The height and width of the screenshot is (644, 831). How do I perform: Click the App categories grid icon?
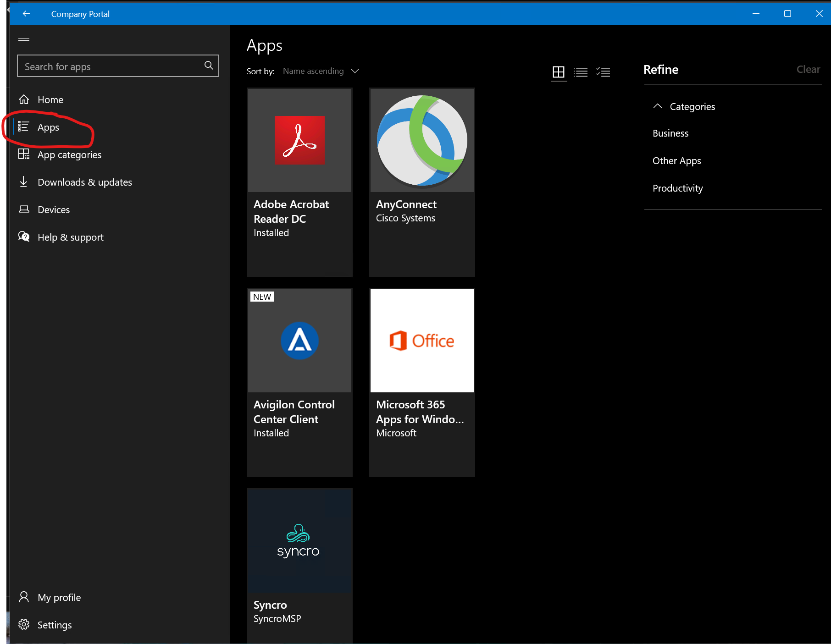pos(24,154)
